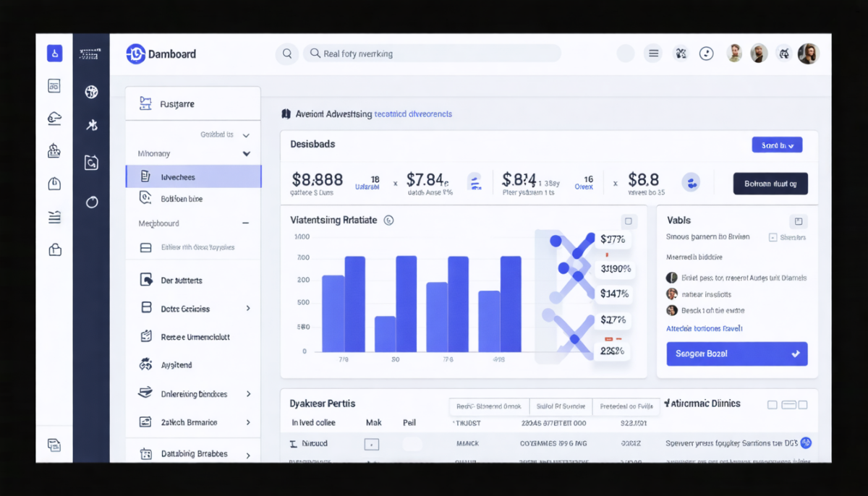Click the round blue icon after $8.8

pos(691,182)
